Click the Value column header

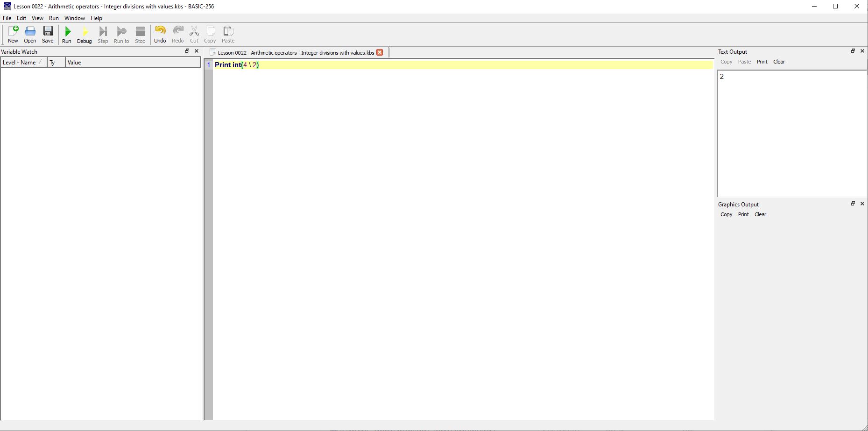pyautogui.click(x=74, y=63)
